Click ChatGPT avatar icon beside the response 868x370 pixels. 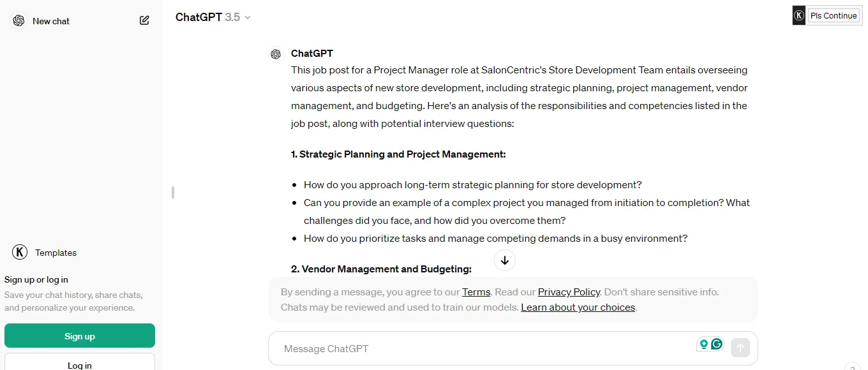[x=276, y=54]
